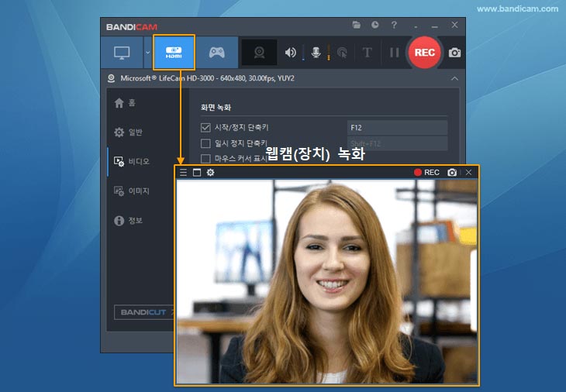This screenshot has height=392, width=566.
Task: Open the 정보 tab in sidebar
Action: (x=129, y=220)
